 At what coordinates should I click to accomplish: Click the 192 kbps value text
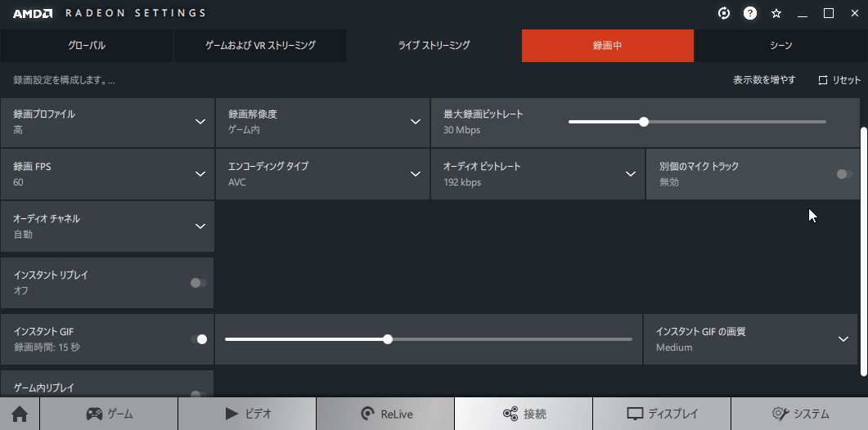click(462, 182)
